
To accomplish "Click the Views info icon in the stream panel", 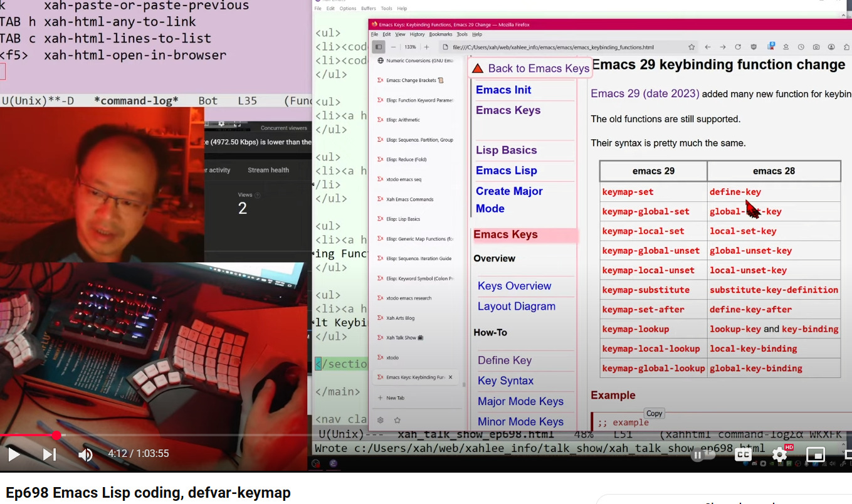I will pos(258,195).
